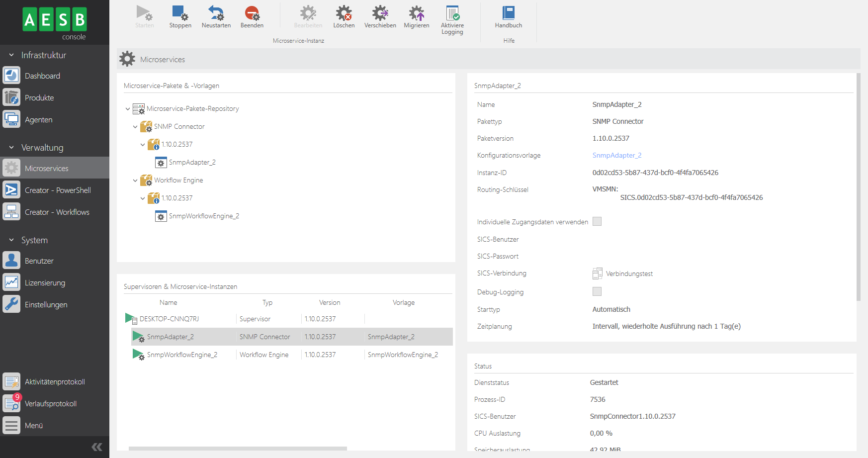The width and height of the screenshot is (868, 458).
Task: Open Dashboard in the sidebar
Action: click(x=42, y=76)
